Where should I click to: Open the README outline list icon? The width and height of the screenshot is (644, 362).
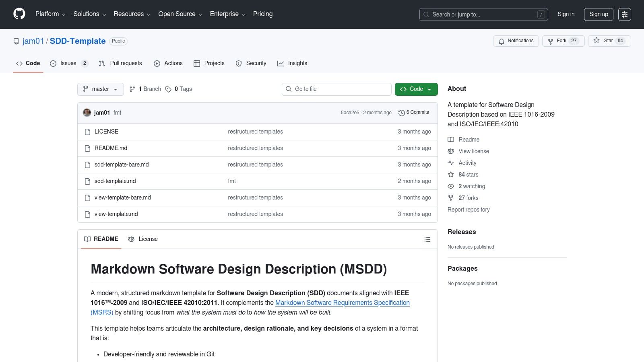point(427,239)
